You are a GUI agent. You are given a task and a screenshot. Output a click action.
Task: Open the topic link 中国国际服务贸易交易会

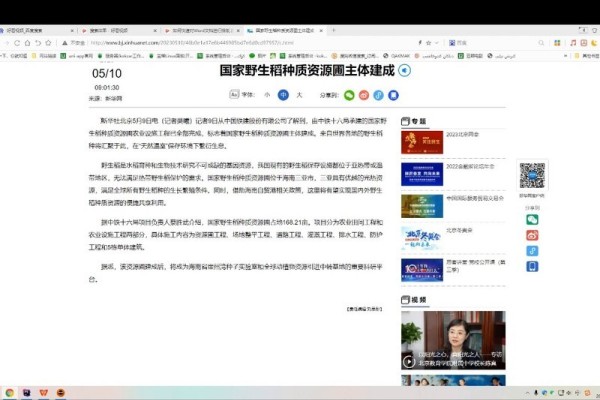tap(475, 198)
